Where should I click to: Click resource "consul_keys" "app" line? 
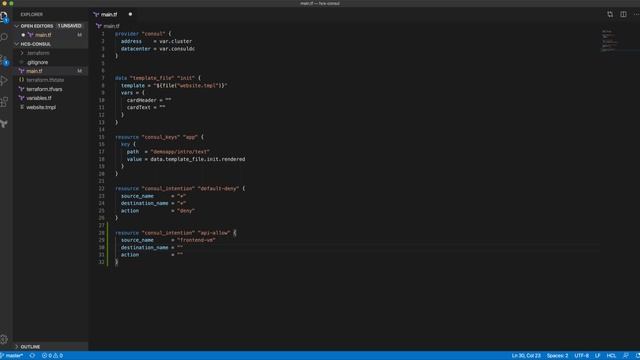[159, 137]
